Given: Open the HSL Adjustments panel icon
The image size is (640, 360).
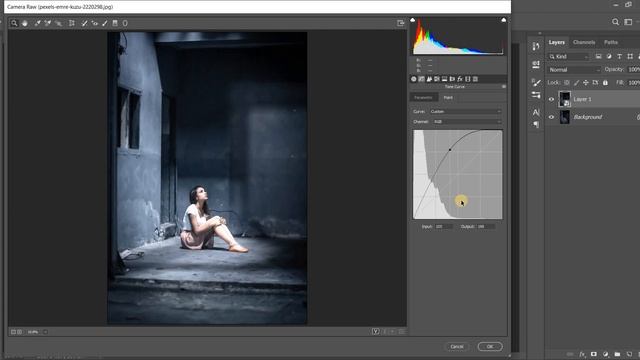Looking at the screenshot, I should click(437, 79).
